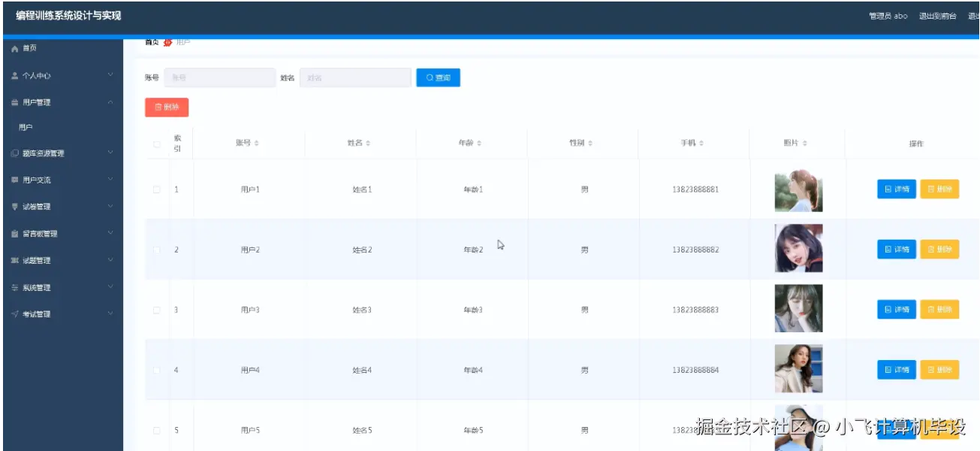980x451 pixels.
Task: Open 详情 for row 用户1
Action: tap(897, 189)
